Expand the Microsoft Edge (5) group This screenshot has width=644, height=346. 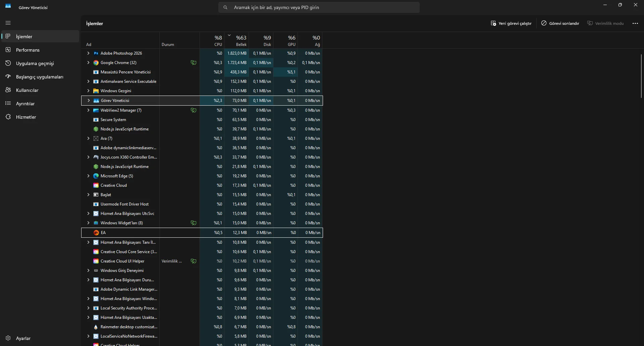click(x=88, y=176)
